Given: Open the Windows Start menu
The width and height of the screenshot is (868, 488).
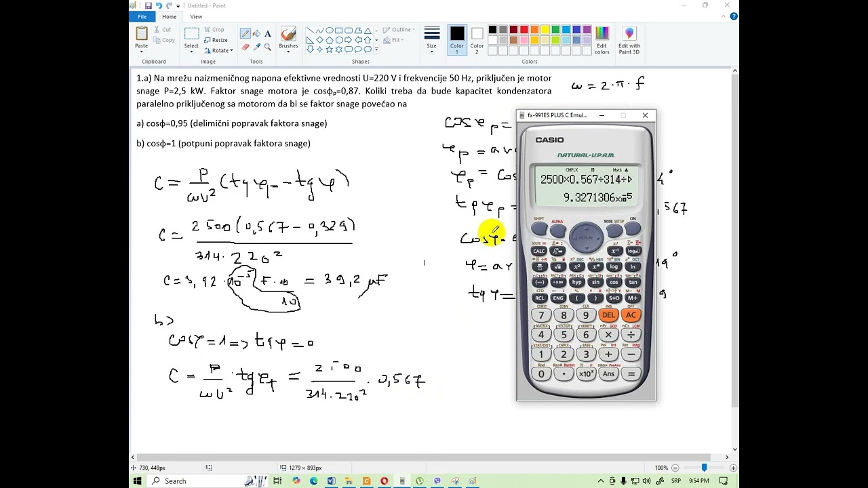Looking at the screenshot, I should pos(138,481).
